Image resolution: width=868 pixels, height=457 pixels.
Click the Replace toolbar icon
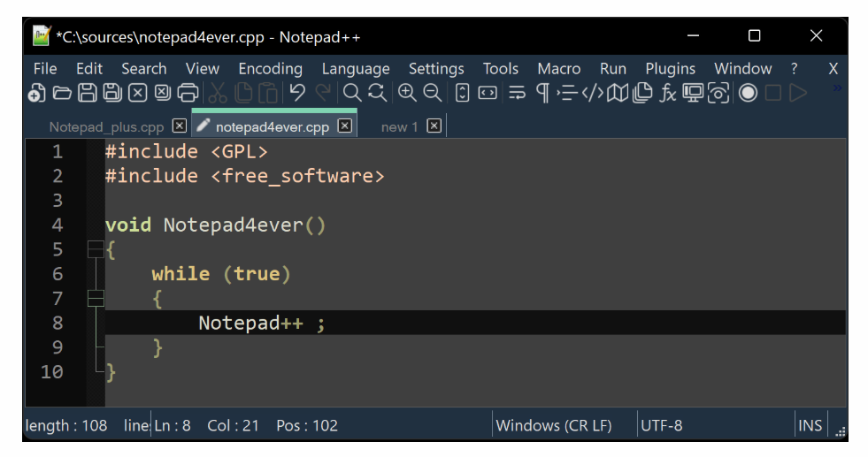(377, 93)
